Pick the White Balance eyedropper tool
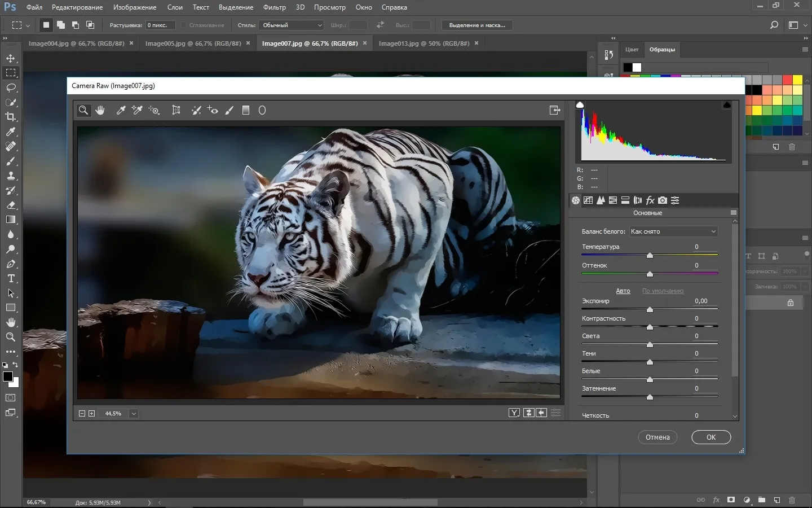 coord(121,111)
